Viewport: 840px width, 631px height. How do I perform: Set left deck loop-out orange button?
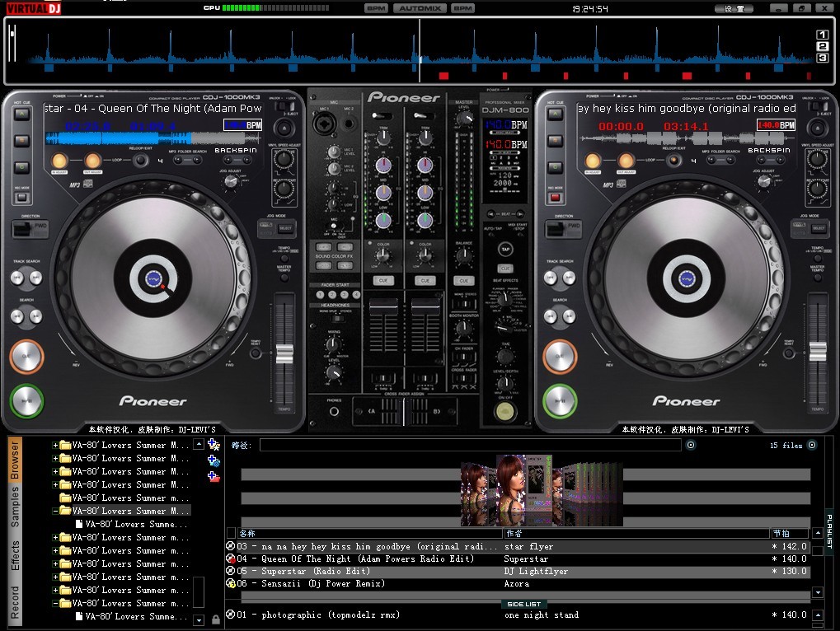(x=92, y=161)
